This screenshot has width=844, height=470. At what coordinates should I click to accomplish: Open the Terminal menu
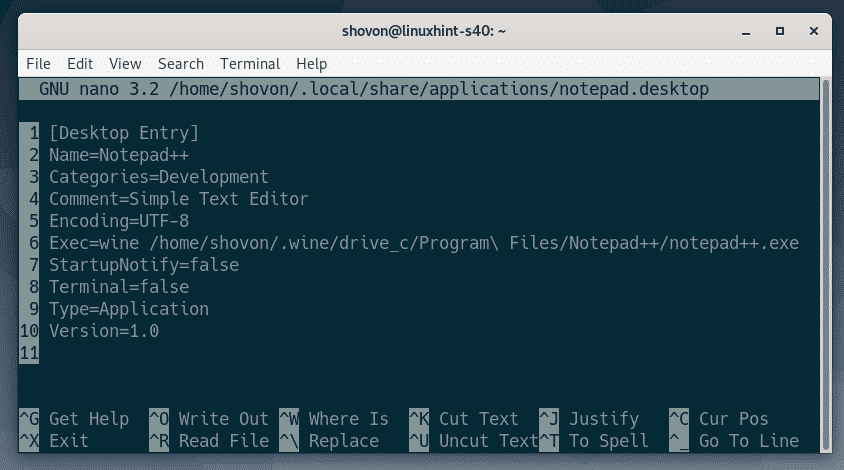coord(250,64)
